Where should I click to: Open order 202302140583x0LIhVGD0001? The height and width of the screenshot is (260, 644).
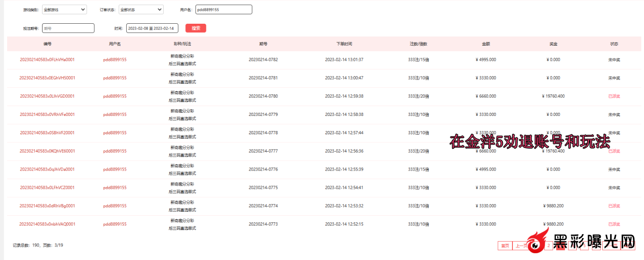47,96
